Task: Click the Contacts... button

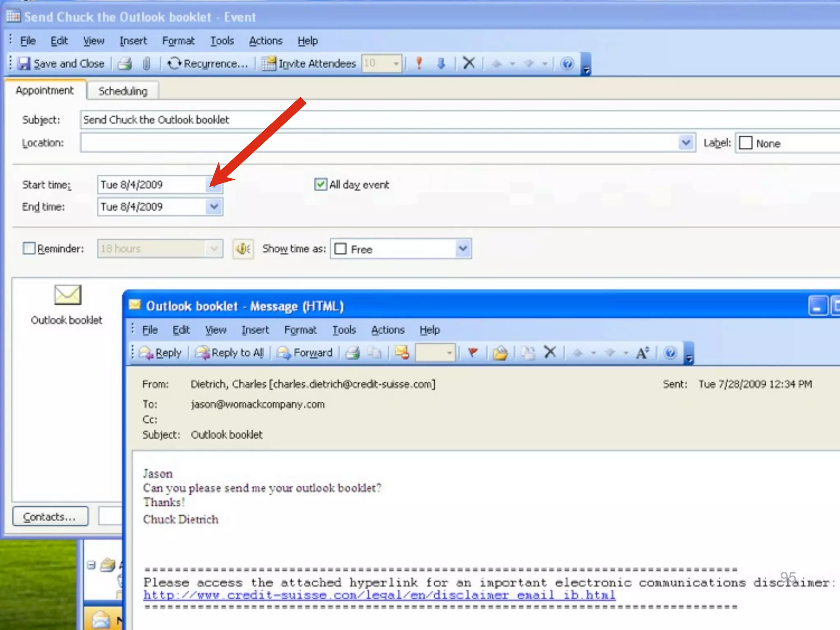Action: tap(50, 516)
